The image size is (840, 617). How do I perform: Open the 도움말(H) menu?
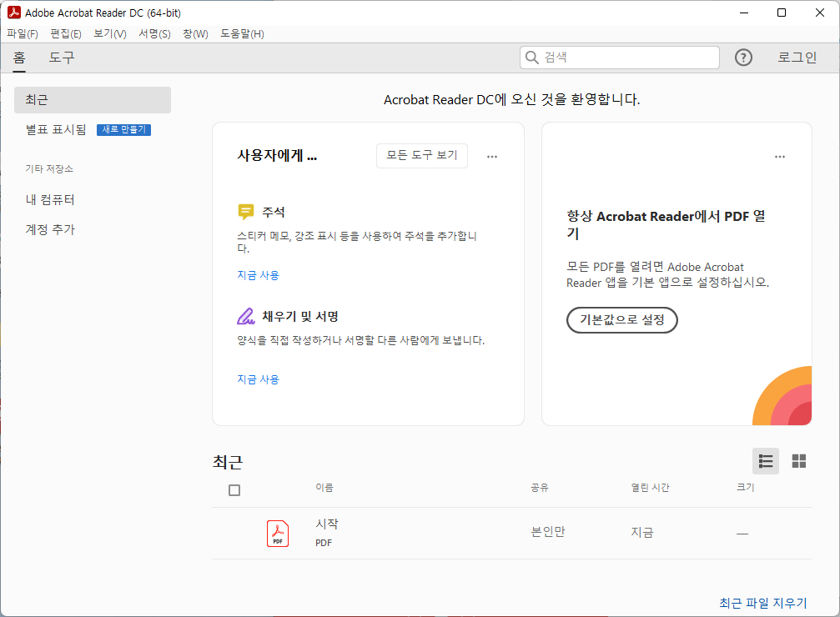click(242, 33)
